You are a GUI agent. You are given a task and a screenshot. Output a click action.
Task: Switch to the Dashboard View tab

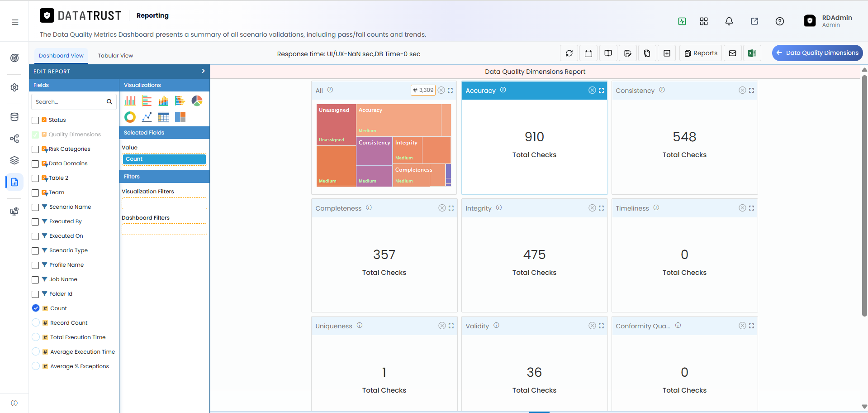point(61,56)
